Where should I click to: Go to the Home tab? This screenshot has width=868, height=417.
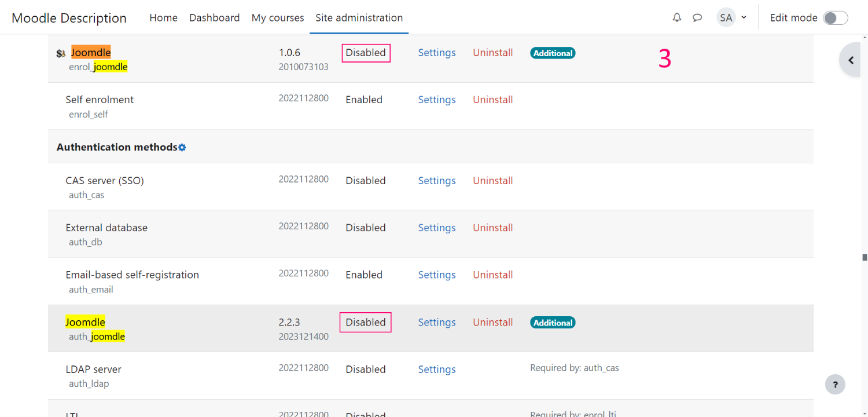click(x=163, y=18)
